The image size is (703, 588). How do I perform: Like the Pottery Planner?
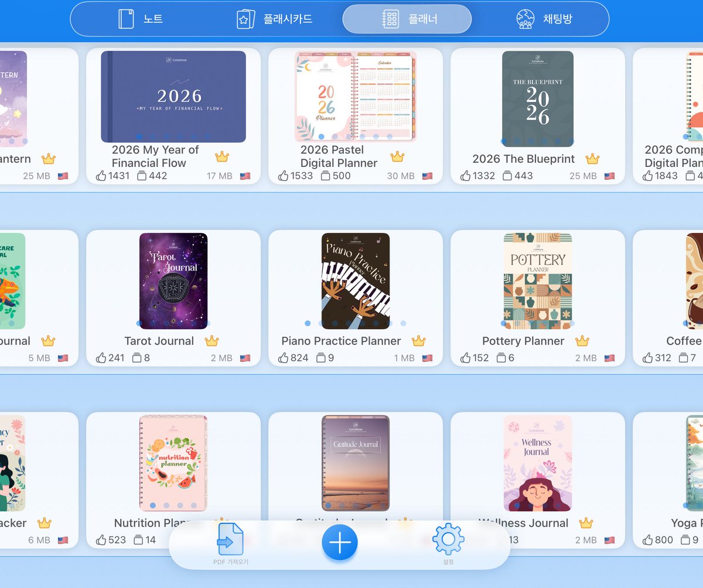466,357
